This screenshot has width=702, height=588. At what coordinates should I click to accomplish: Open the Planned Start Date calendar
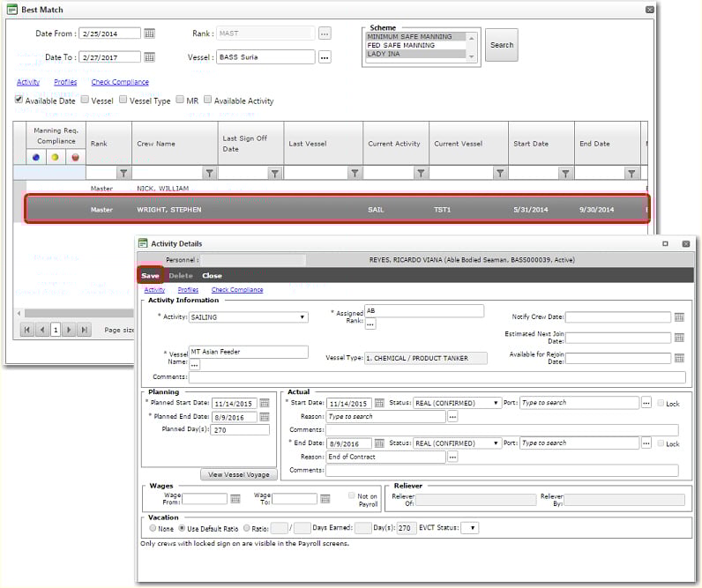(265, 403)
